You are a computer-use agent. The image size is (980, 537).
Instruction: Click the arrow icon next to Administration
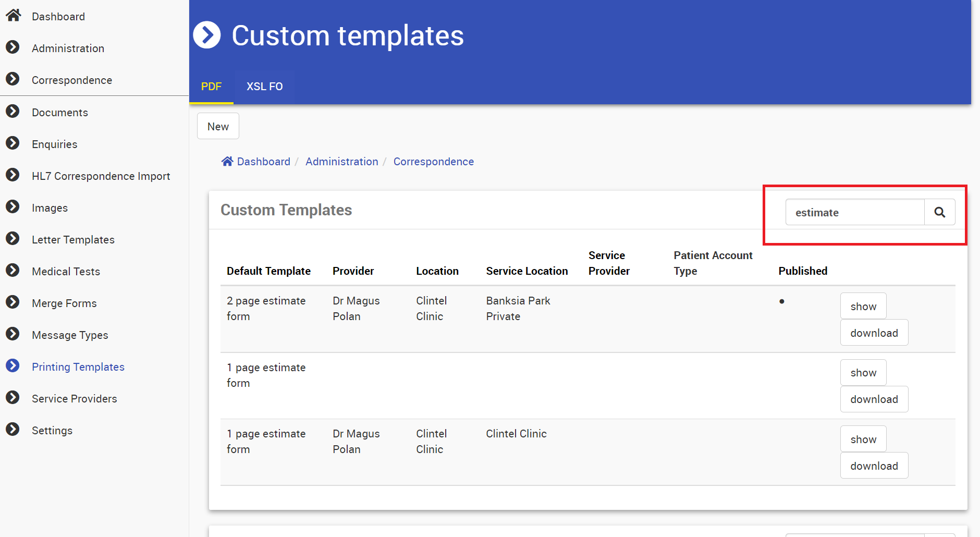pyautogui.click(x=13, y=47)
